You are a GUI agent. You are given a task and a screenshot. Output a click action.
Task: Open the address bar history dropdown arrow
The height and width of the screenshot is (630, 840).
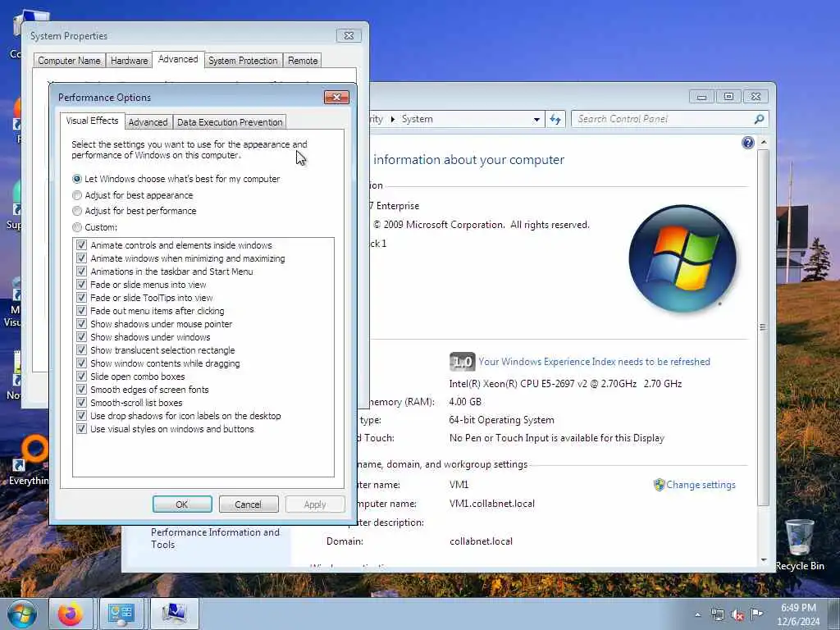pyautogui.click(x=536, y=120)
